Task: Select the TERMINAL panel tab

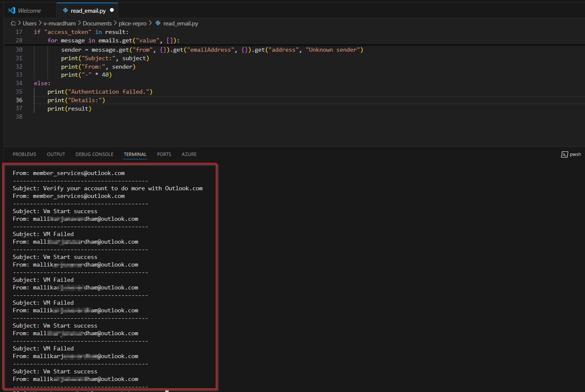Action: pos(135,154)
